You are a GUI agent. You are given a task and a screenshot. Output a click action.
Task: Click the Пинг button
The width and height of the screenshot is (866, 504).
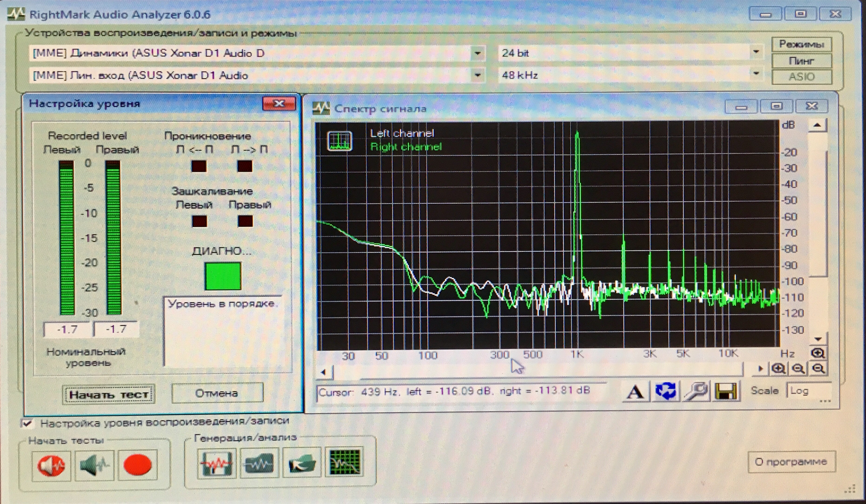click(x=801, y=61)
